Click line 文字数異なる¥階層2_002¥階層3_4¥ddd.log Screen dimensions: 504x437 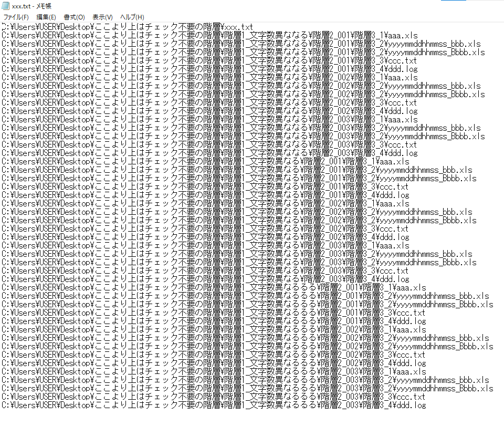pyautogui.click(x=205, y=237)
